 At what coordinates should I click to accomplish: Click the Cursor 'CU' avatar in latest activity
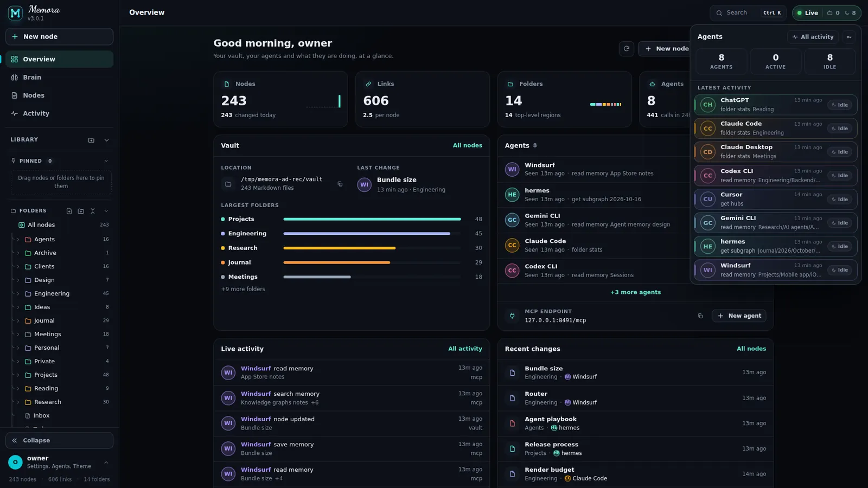(708, 199)
